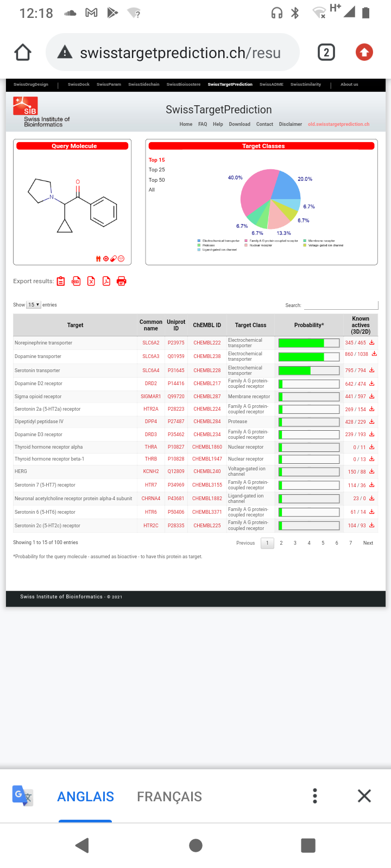Select Top 25 target classes view
Screen dimensions: 391x868
click(x=157, y=170)
